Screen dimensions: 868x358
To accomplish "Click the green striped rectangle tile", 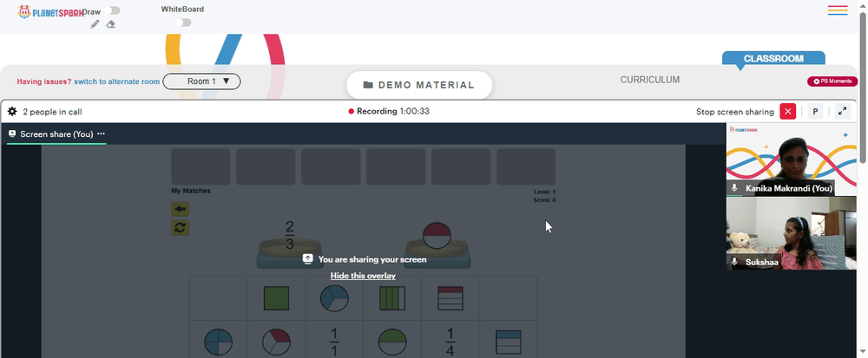I will coord(392,298).
